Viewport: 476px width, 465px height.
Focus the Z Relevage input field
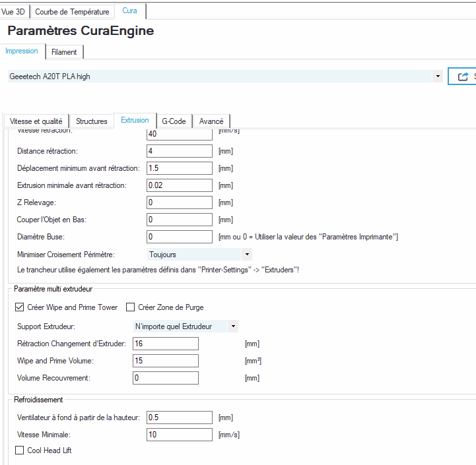tap(179, 202)
